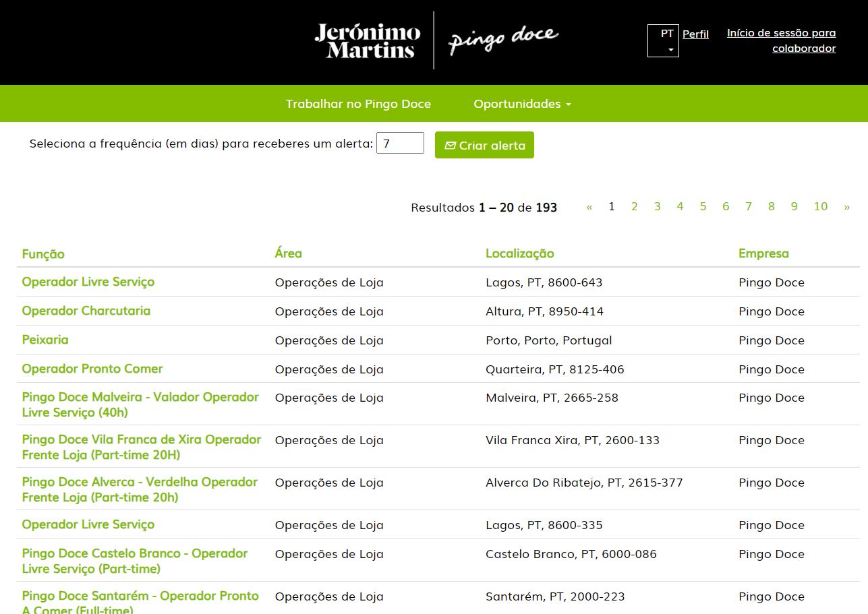Open Pingo Doce Malveira Valador Operador job
The image size is (868, 614).
tap(140, 404)
